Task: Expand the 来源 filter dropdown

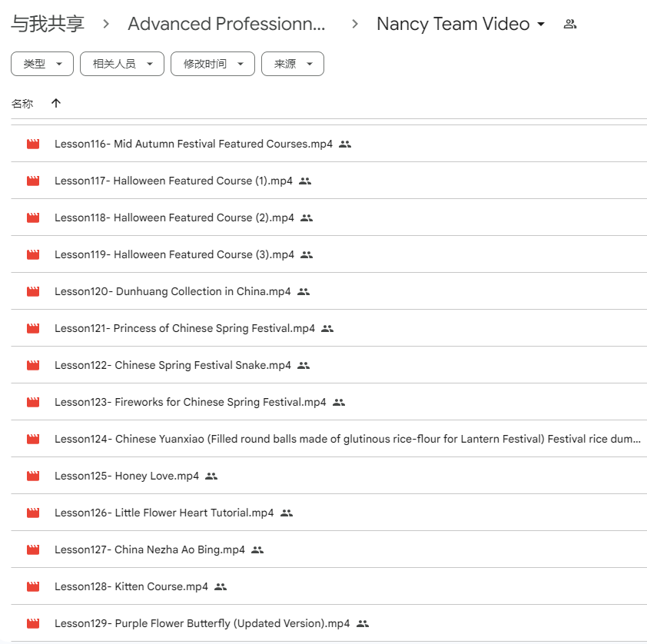Action: 292,64
